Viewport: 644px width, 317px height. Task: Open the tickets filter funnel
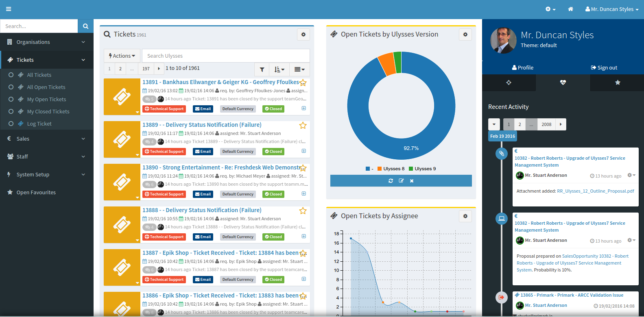click(x=262, y=69)
